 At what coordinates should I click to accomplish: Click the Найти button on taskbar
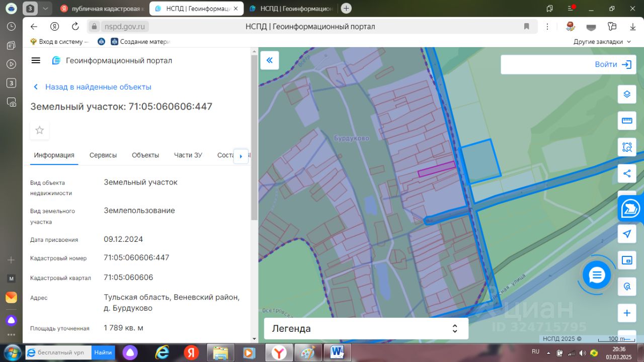coord(103,352)
